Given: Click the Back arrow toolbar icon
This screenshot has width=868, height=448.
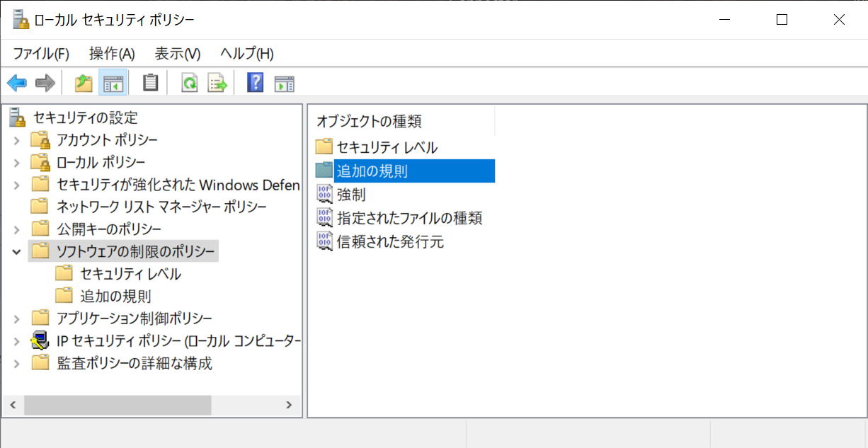Looking at the screenshot, I should [x=17, y=83].
